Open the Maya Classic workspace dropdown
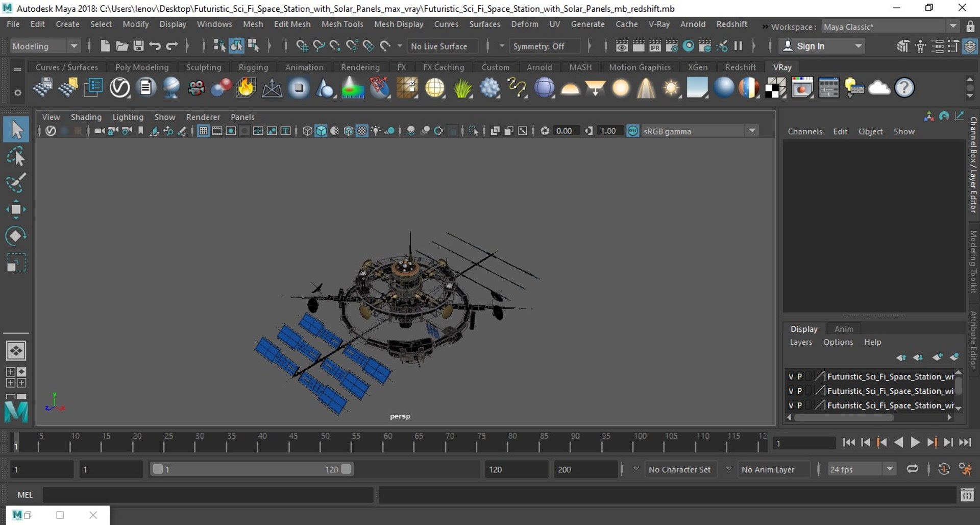The image size is (980, 525). pyautogui.click(x=953, y=27)
